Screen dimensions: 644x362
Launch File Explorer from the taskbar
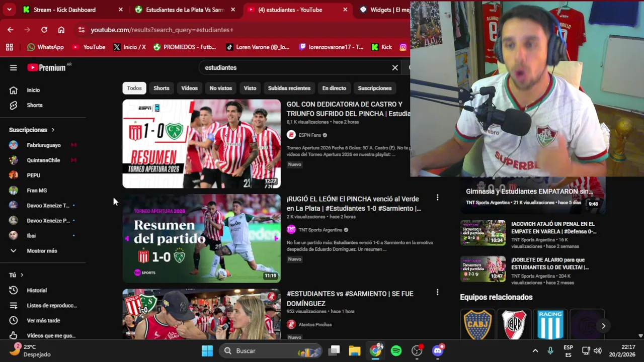pyautogui.click(x=355, y=351)
